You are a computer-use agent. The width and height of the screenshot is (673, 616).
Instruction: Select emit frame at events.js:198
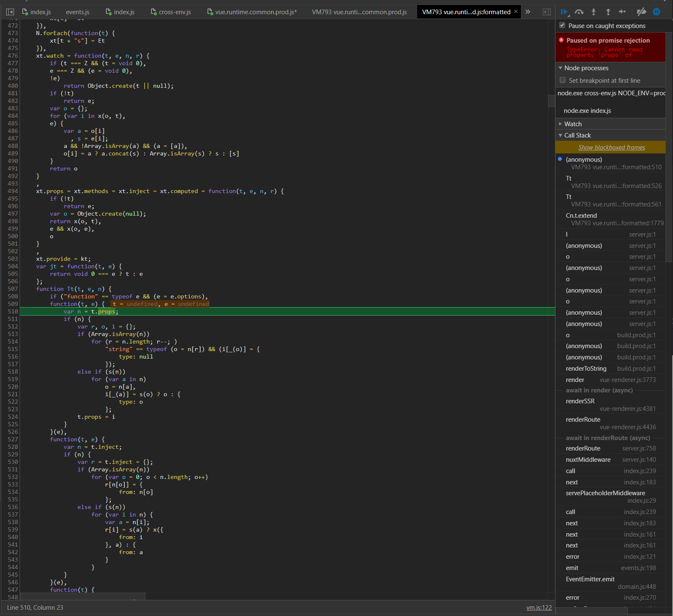pos(610,568)
